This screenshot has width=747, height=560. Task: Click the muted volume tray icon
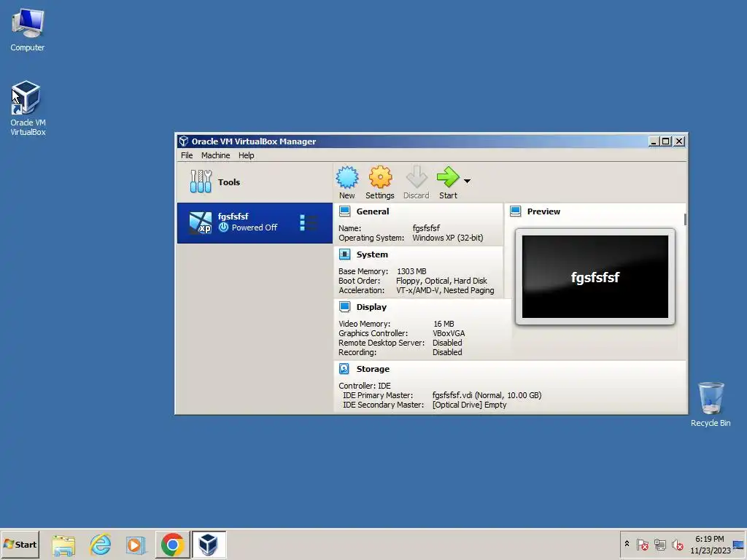pyautogui.click(x=678, y=545)
